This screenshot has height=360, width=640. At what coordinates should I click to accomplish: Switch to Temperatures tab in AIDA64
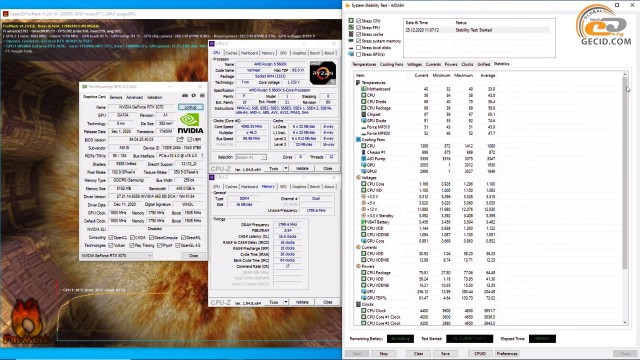point(364,64)
